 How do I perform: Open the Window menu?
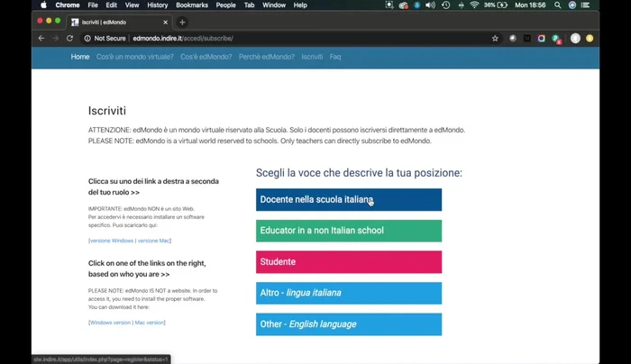pos(274,5)
